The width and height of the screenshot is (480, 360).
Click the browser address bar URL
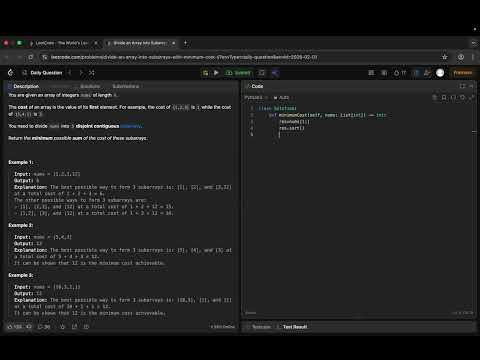tap(184, 57)
